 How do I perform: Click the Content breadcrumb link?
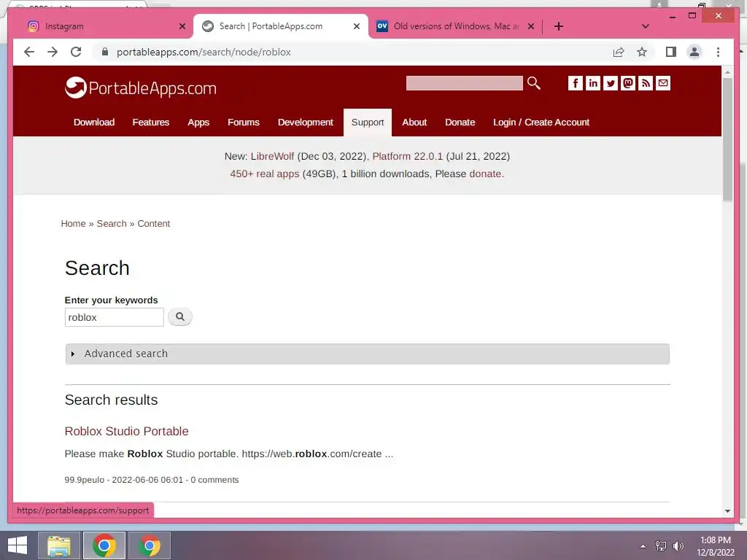[153, 224]
